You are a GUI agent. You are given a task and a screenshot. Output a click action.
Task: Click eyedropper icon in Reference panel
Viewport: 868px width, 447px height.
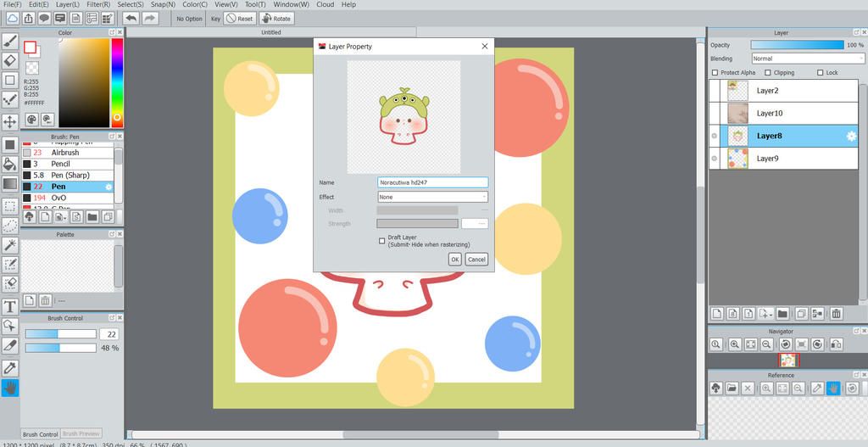point(817,388)
